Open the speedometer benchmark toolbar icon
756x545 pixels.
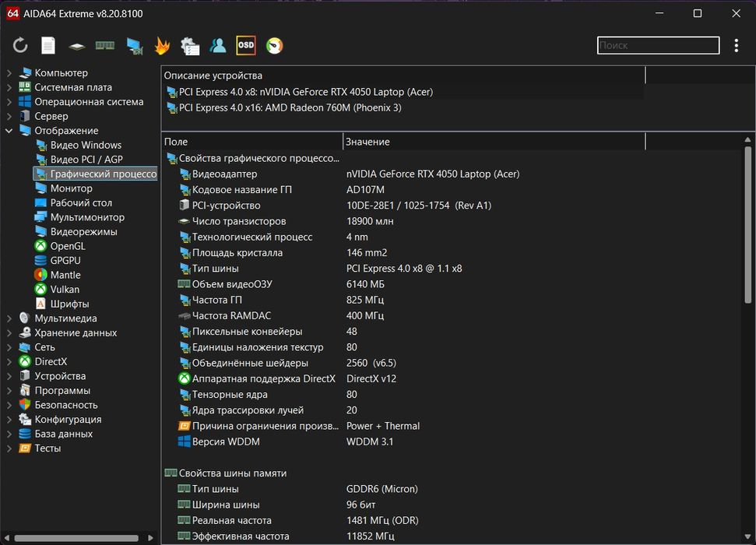pos(274,46)
